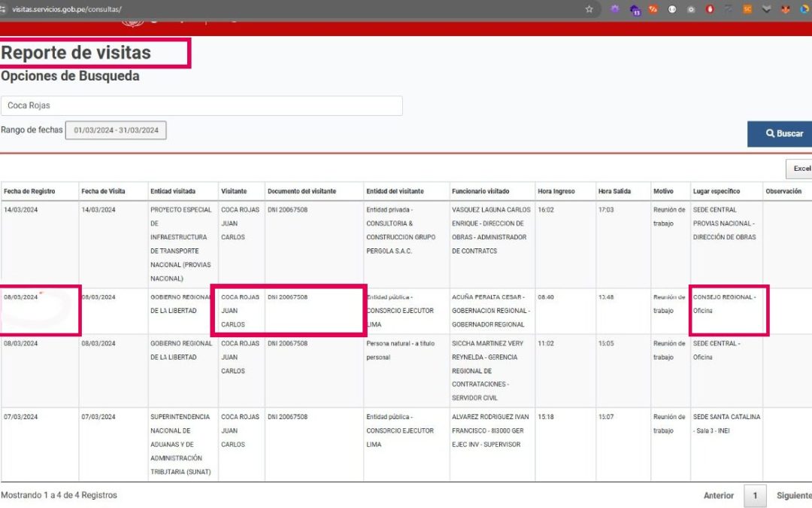Click SEDE CENTRAL PROVIAS NACIONAL location cell

click(726, 244)
